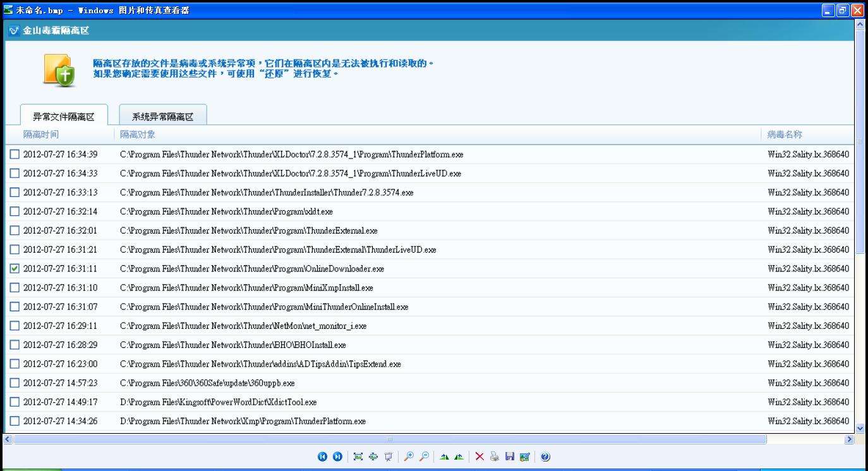Check the box for the 16:31:21 entry
Screen dimensions: 868x471
coord(15,249)
